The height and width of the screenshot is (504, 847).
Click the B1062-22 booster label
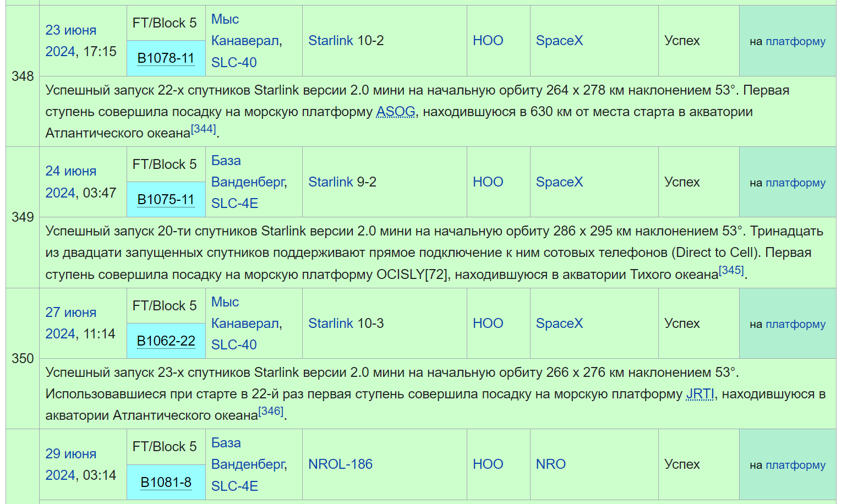(x=166, y=341)
